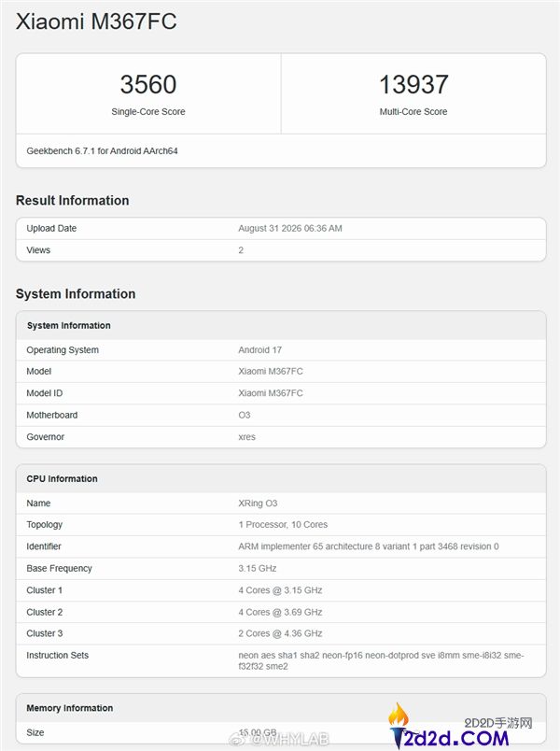Click the Name row label
560x751 pixels.
(x=39, y=503)
